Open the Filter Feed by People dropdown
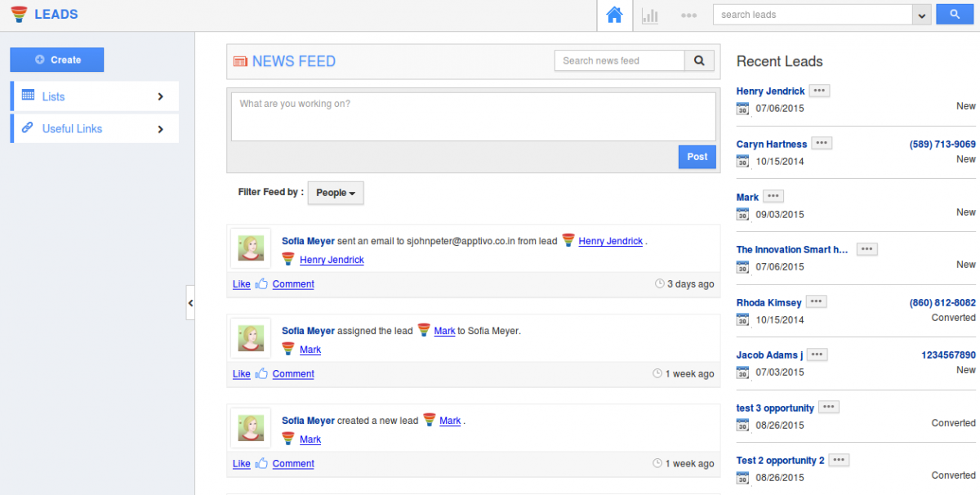The width and height of the screenshot is (980, 495). [x=336, y=193]
